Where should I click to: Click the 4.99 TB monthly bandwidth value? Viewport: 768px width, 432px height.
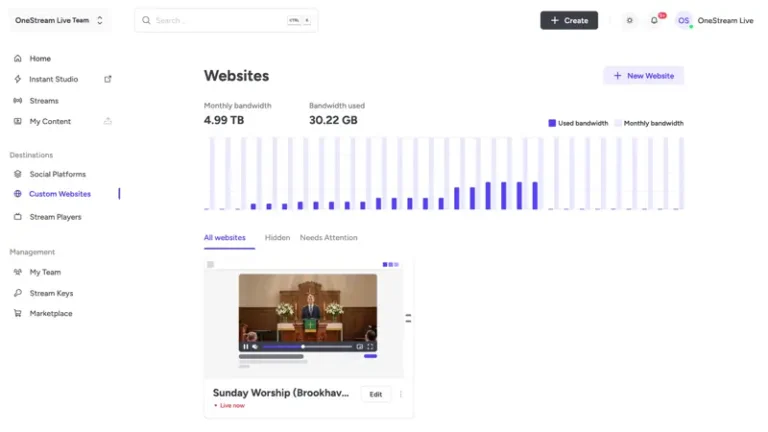(224, 120)
